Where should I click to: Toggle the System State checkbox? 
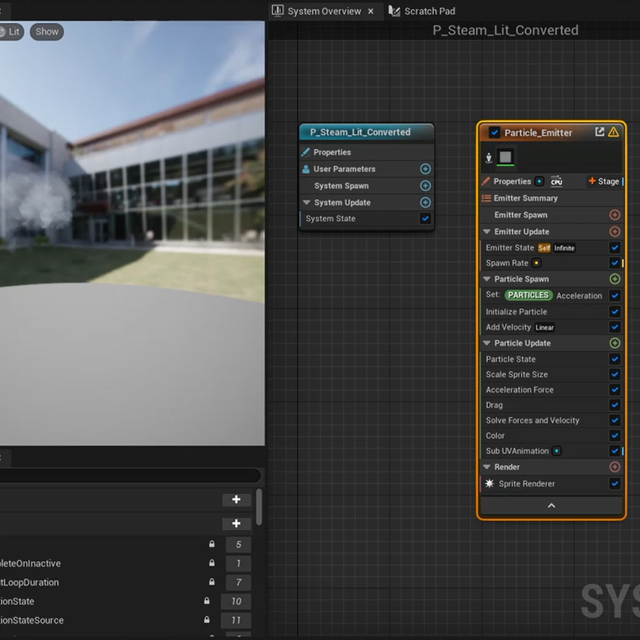[425, 218]
